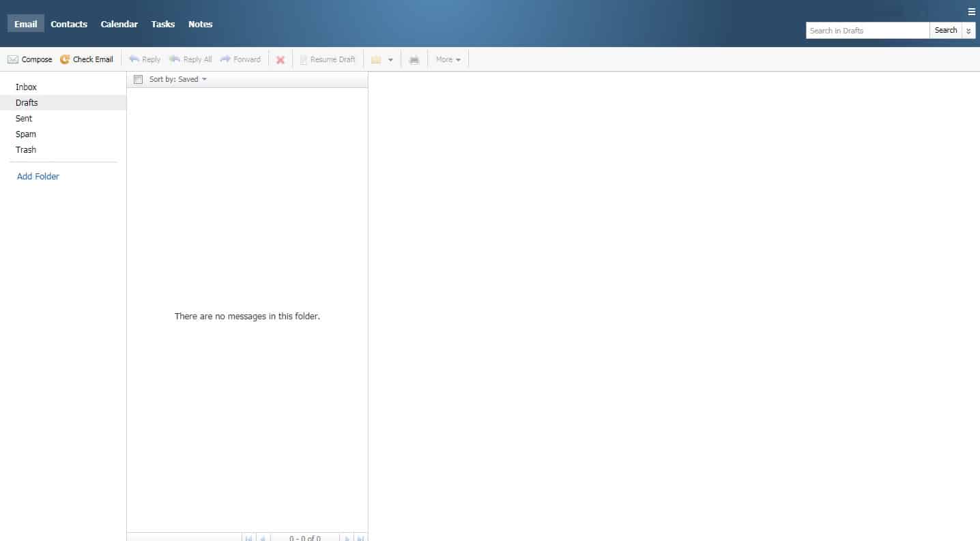Click the Print message icon
The height and width of the screenshot is (541, 980).
coord(414,59)
